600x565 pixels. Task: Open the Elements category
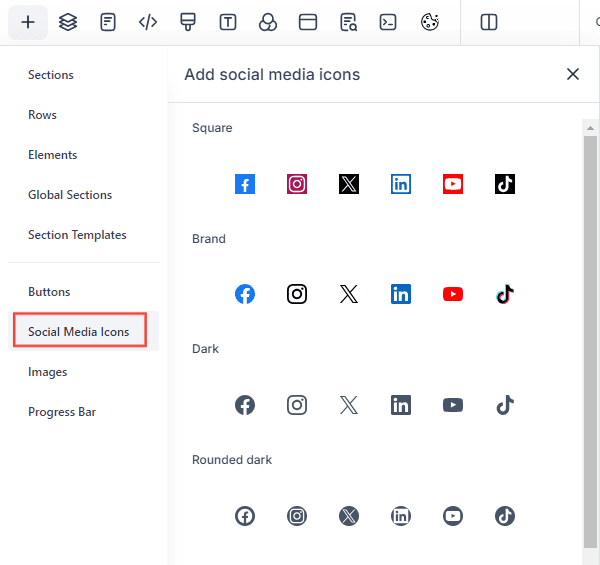coord(53,155)
